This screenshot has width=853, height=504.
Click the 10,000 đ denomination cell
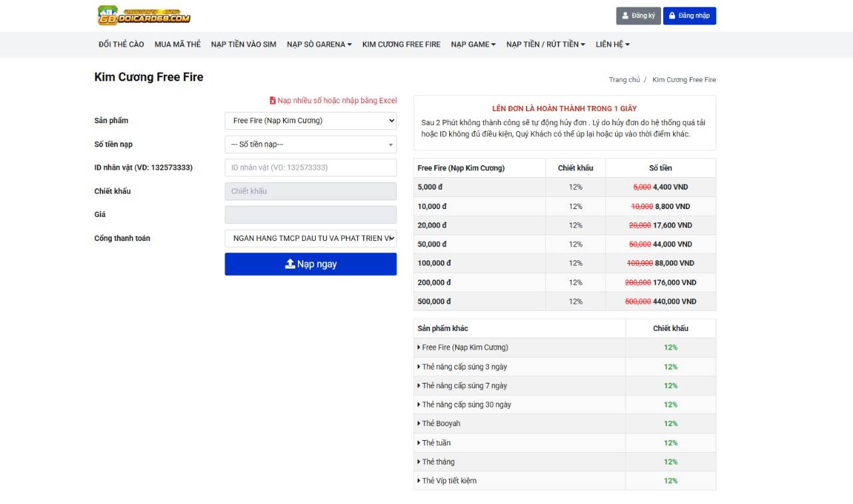[480, 206]
